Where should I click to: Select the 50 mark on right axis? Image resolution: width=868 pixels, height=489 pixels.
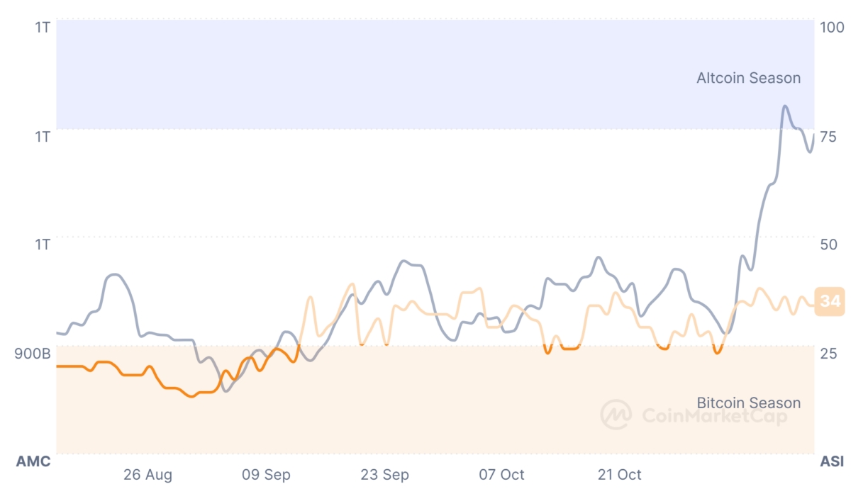pos(828,244)
